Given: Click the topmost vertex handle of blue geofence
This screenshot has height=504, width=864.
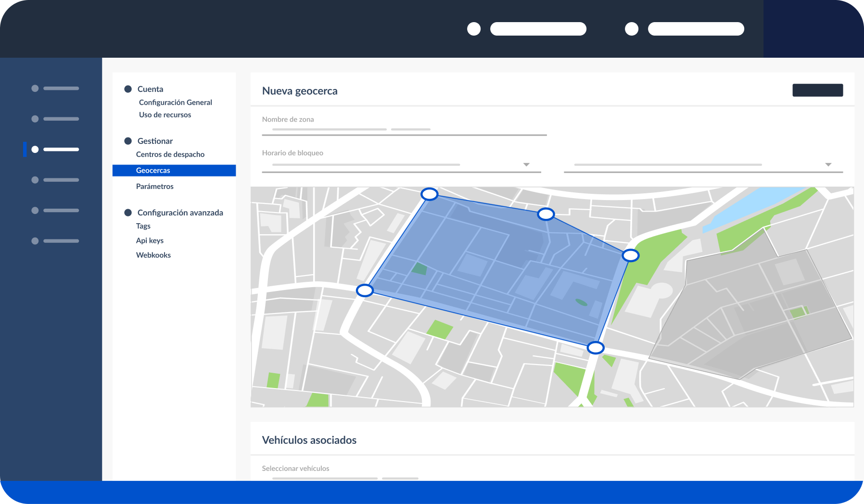Looking at the screenshot, I should pyautogui.click(x=429, y=194).
